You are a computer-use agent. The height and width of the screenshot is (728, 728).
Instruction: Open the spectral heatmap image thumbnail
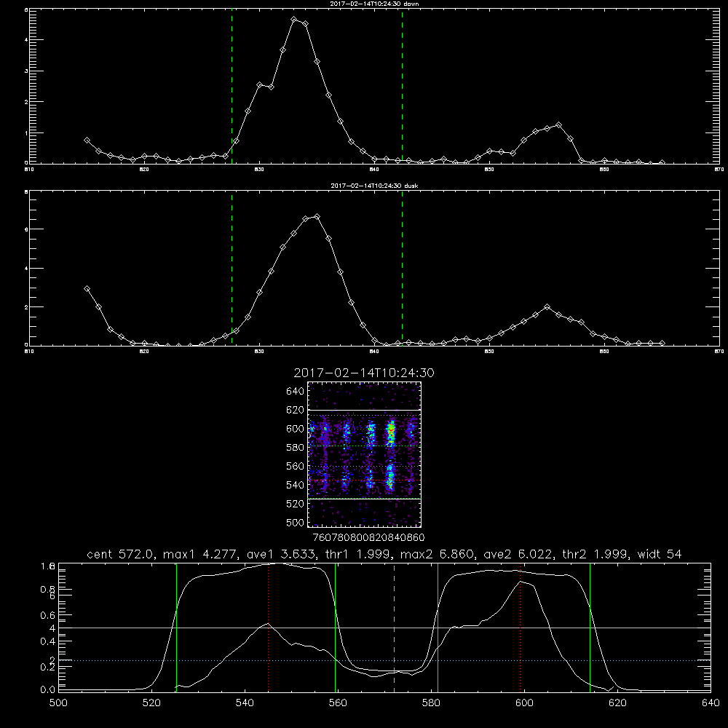tap(365, 454)
